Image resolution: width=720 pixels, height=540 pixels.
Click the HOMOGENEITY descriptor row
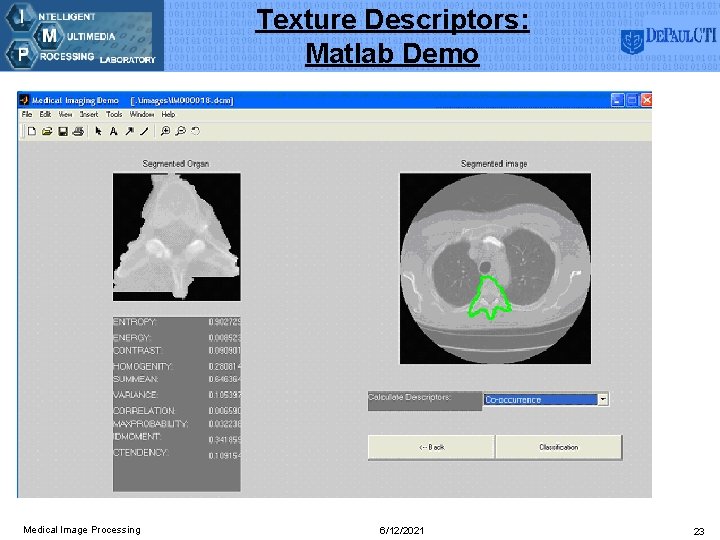(177, 366)
